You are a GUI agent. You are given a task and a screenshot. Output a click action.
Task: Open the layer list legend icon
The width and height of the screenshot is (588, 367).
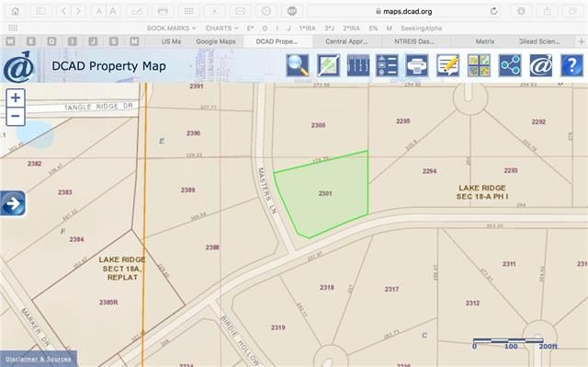coord(387,65)
